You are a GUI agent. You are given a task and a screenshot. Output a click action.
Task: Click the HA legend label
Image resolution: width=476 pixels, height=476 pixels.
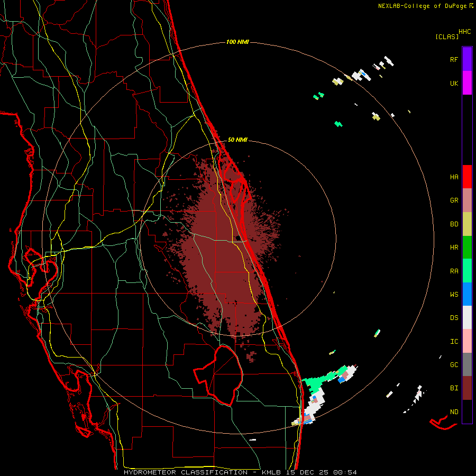click(x=454, y=177)
